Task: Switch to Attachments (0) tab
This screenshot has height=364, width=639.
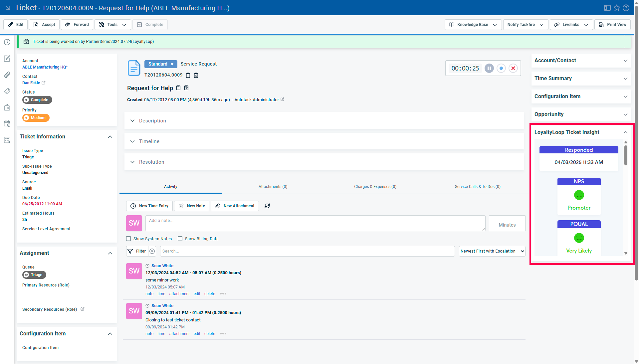Action: coord(273,187)
